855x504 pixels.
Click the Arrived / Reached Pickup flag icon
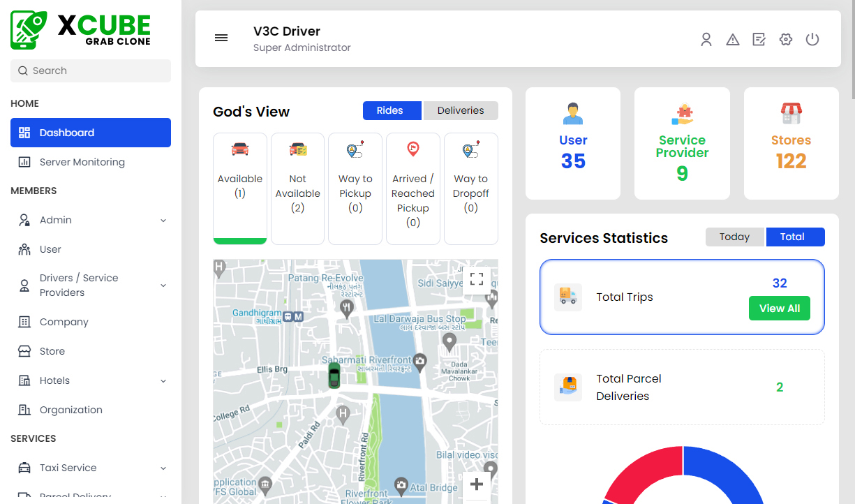tap(412, 149)
